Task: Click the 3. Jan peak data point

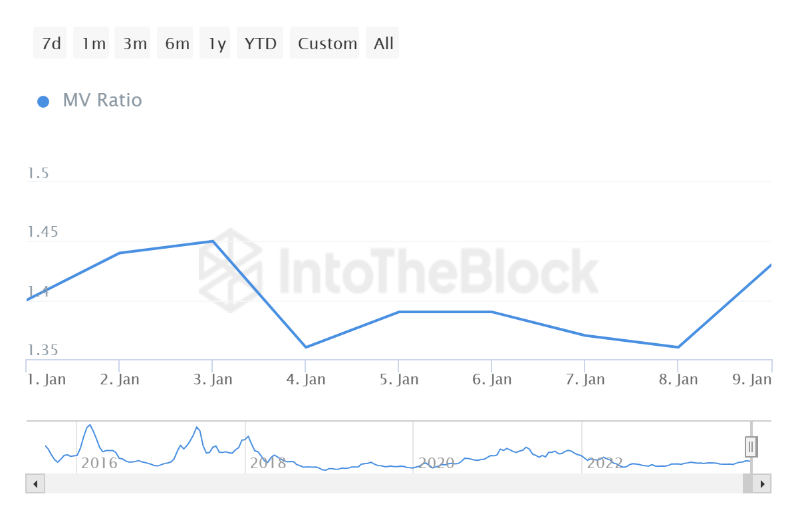Action: (212, 241)
